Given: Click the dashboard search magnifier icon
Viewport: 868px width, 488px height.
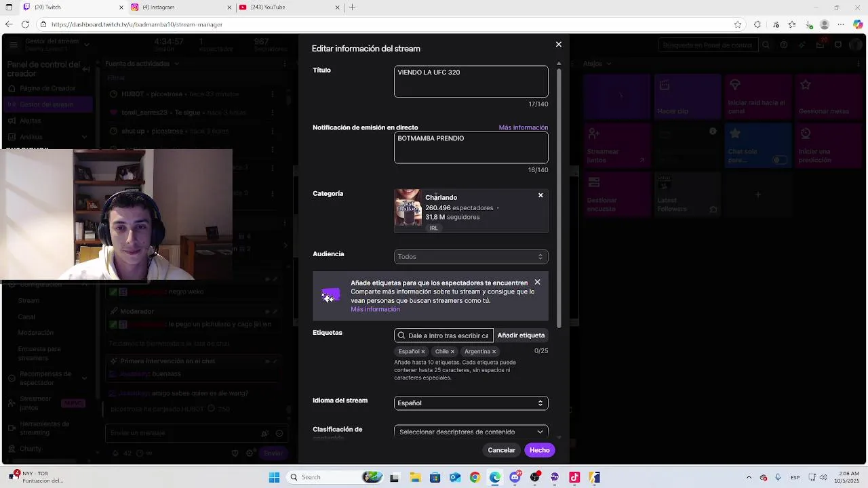Looking at the screenshot, I should pyautogui.click(x=766, y=45).
